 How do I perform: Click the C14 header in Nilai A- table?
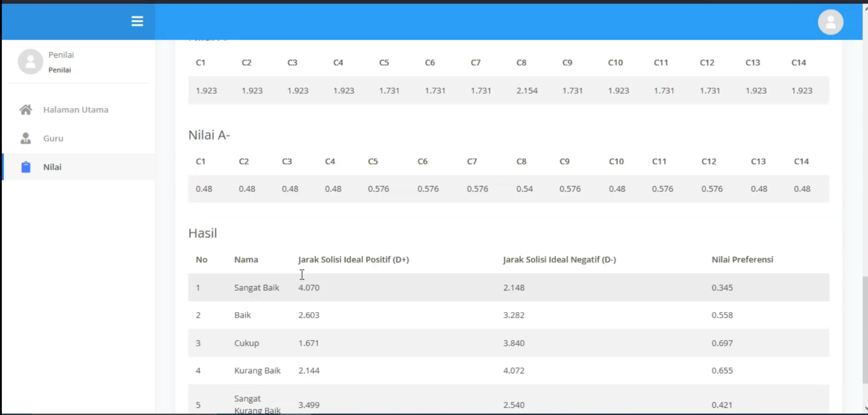tap(801, 161)
